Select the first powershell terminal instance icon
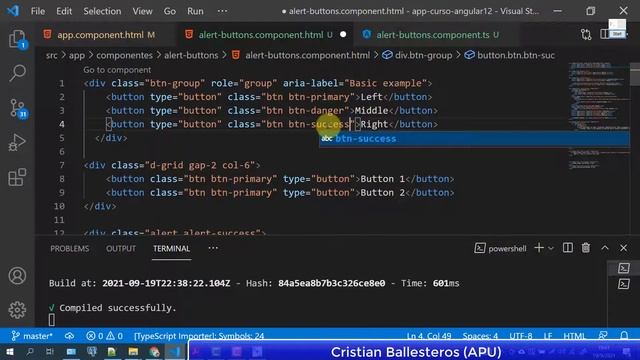640x360 pixels. click(623, 268)
